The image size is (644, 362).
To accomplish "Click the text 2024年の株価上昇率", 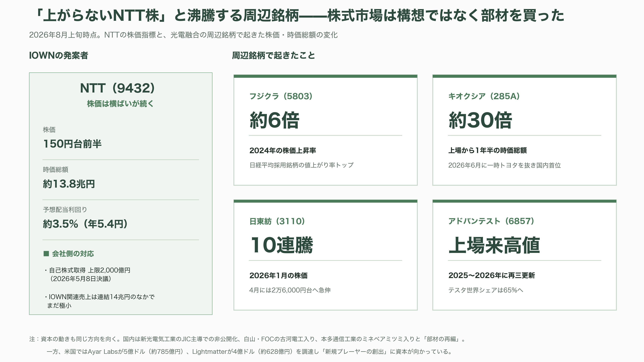I will [283, 150].
